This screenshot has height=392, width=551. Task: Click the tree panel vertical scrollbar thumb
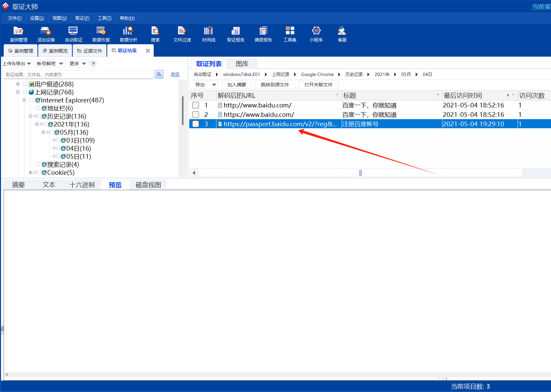(183, 110)
